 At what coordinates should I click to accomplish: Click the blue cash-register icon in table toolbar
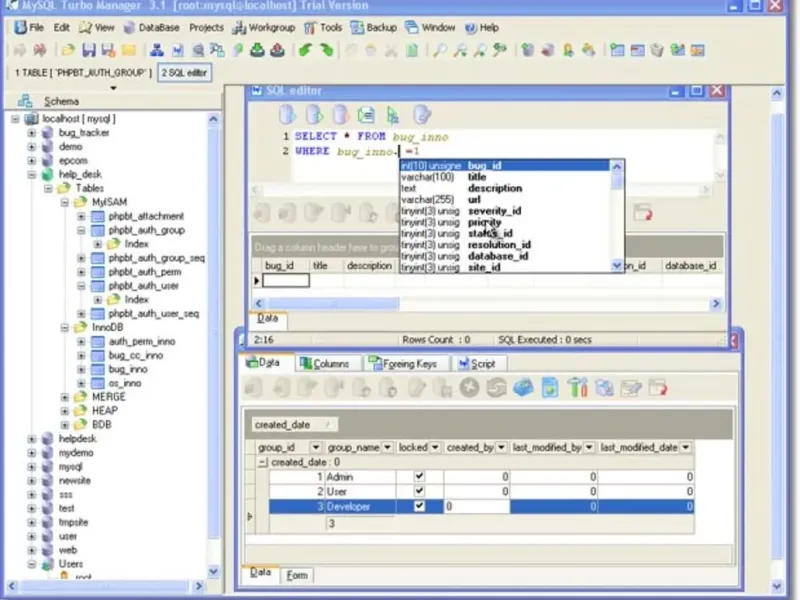(x=523, y=388)
